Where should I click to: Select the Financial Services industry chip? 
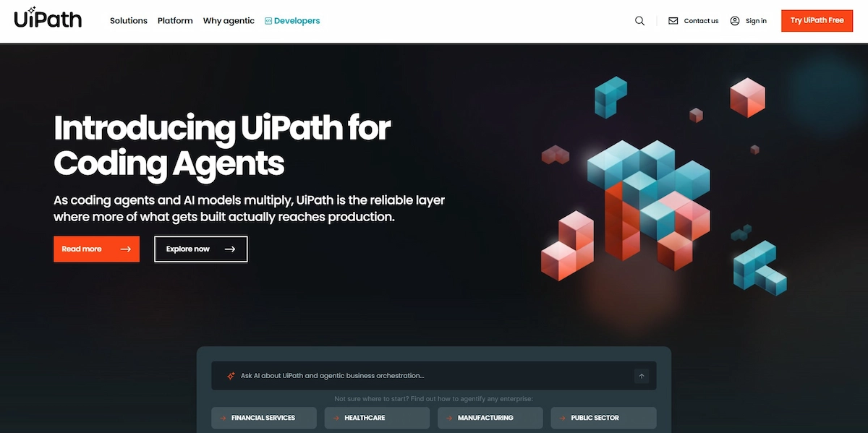point(264,418)
